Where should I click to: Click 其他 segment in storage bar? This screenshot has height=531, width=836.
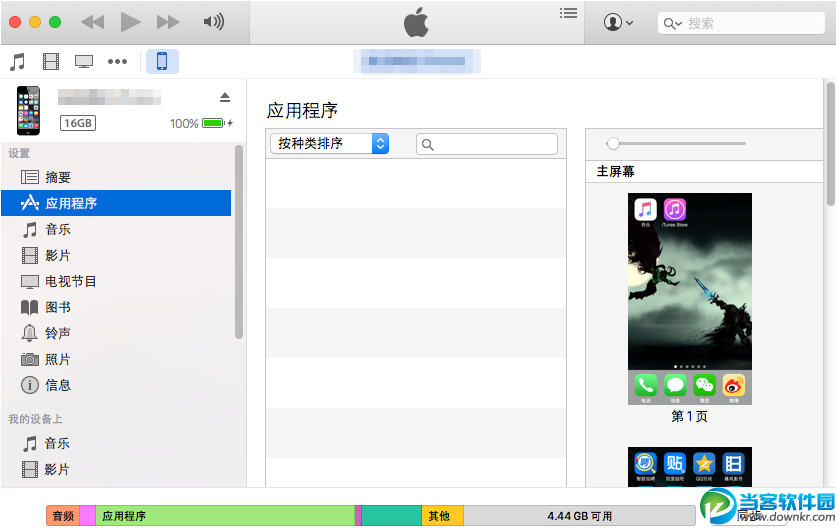point(443,516)
